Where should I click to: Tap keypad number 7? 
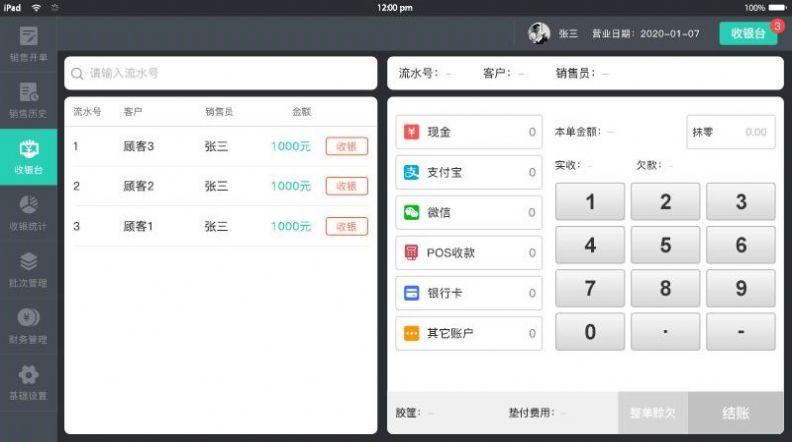click(x=590, y=288)
